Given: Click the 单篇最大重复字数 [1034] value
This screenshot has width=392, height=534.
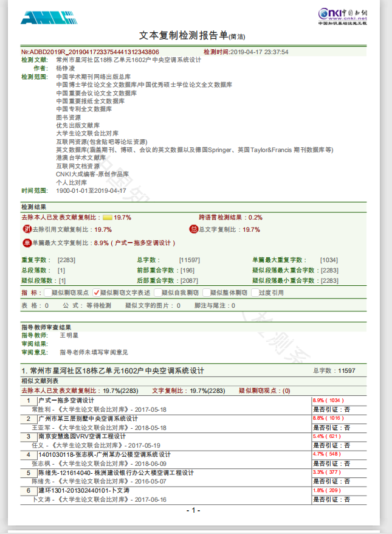Looking at the screenshot, I should [x=329, y=260].
